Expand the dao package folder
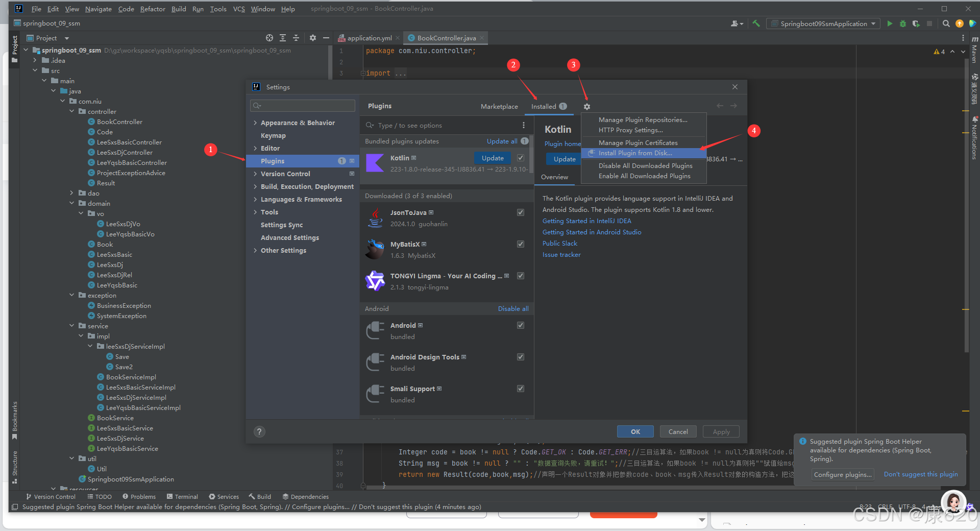980x531 pixels. point(72,193)
